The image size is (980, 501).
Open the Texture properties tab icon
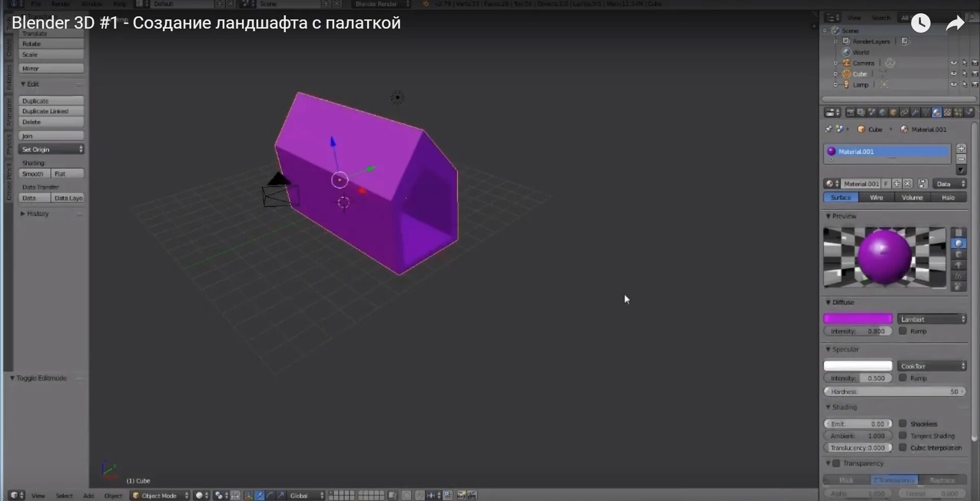coord(947,112)
